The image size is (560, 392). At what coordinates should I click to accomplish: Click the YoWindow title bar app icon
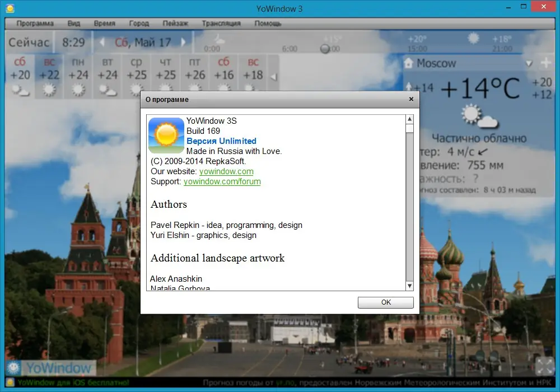[10, 8]
